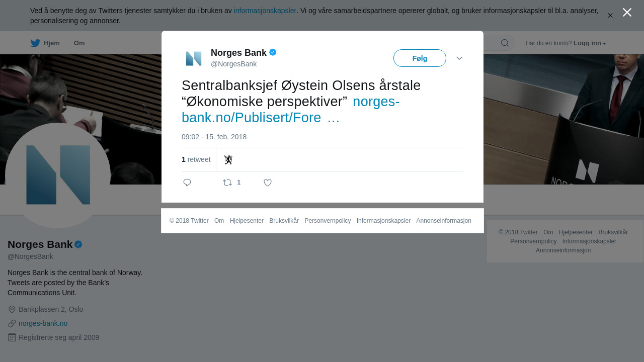Follow Norges Bank with Følg button

(x=420, y=58)
